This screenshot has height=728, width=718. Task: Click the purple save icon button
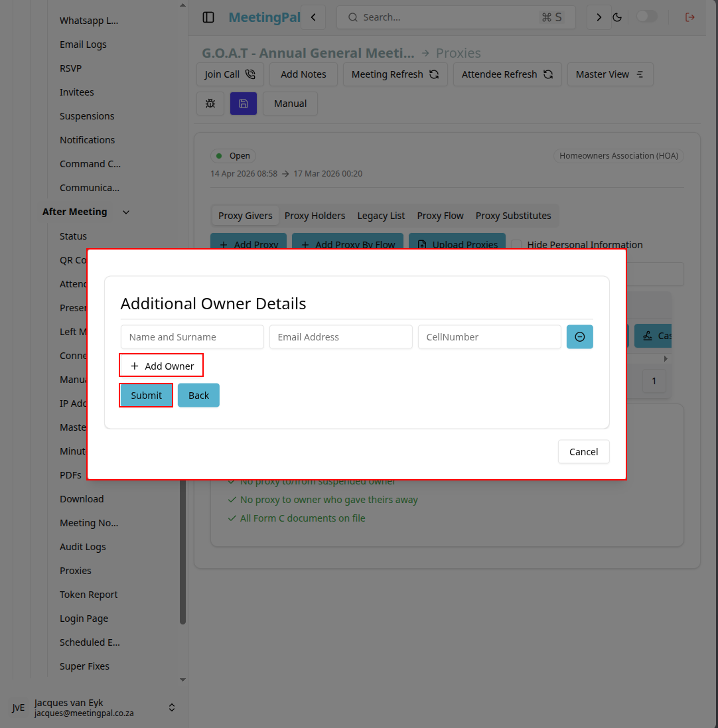click(x=243, y=103)
